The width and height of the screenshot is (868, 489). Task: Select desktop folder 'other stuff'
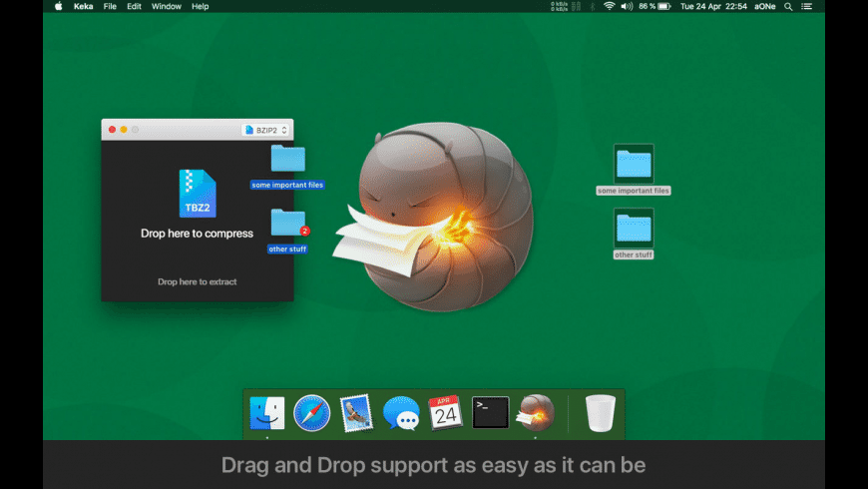(x=634, y=229)
